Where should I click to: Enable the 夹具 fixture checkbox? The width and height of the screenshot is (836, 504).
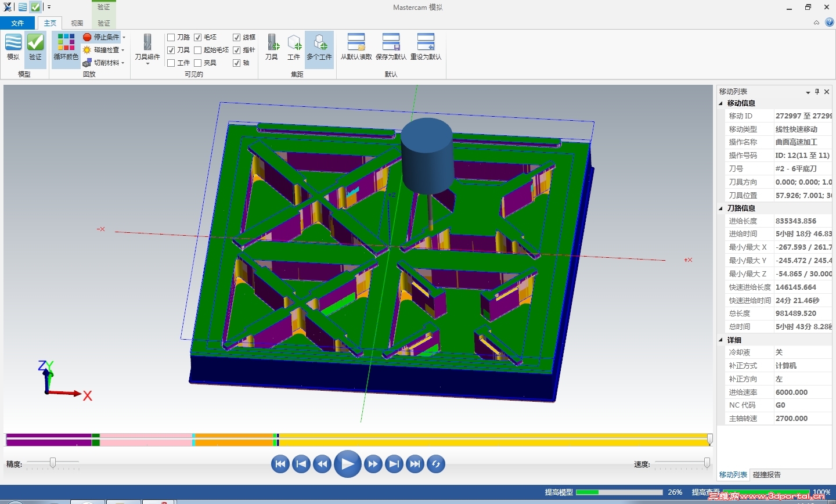(198, 63)
